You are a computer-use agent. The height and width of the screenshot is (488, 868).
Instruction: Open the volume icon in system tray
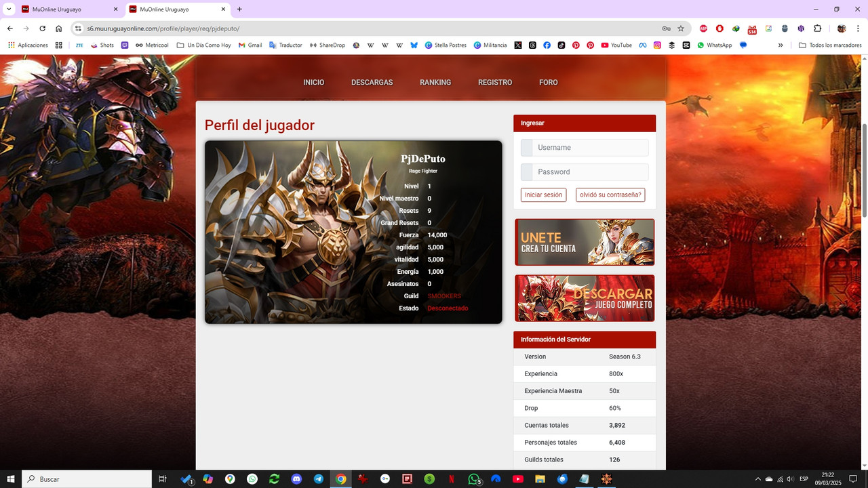click(790, 479)
